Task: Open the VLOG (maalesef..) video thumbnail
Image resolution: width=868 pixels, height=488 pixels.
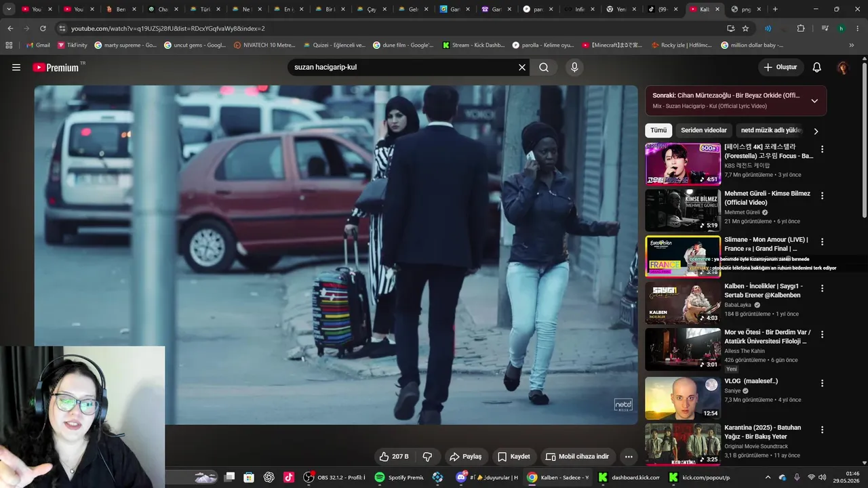Action: coord(683,399)
